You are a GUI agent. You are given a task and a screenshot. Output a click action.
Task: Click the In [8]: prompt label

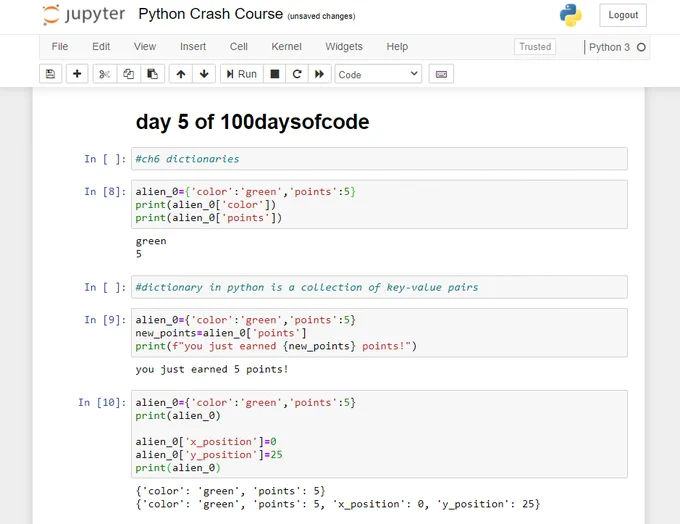pos(105,192)
